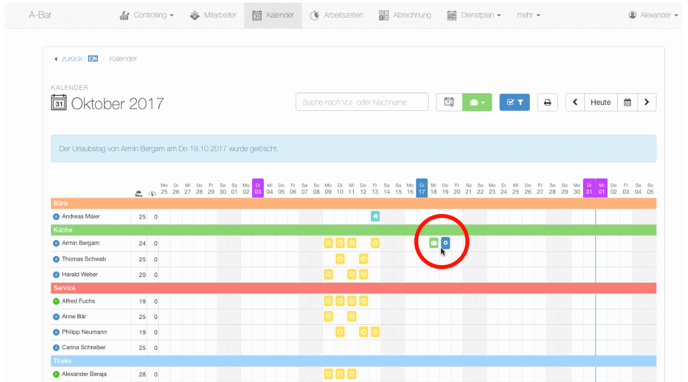
Task: Open the green vacation type dropdown
Action: 477,102
